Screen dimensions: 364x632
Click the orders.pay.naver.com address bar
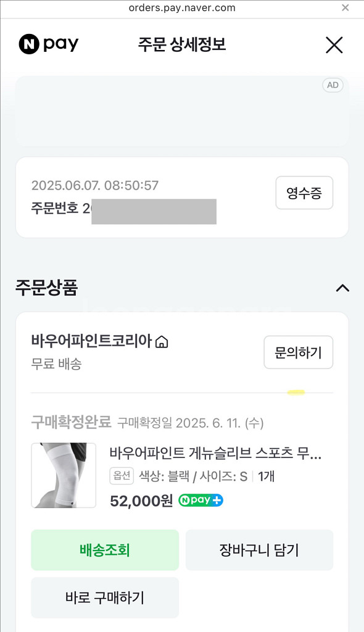click(x=182, y=8)
